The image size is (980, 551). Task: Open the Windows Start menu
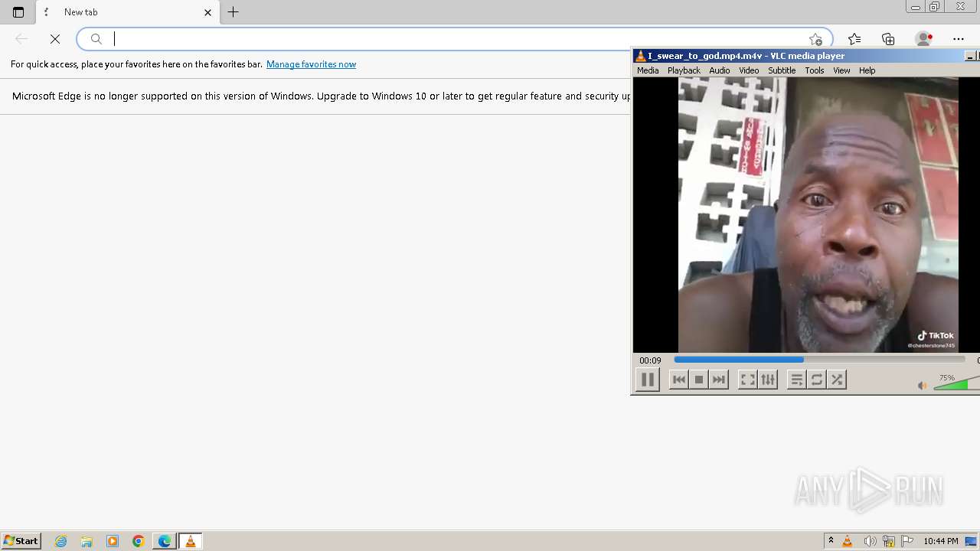click(21, 541)
